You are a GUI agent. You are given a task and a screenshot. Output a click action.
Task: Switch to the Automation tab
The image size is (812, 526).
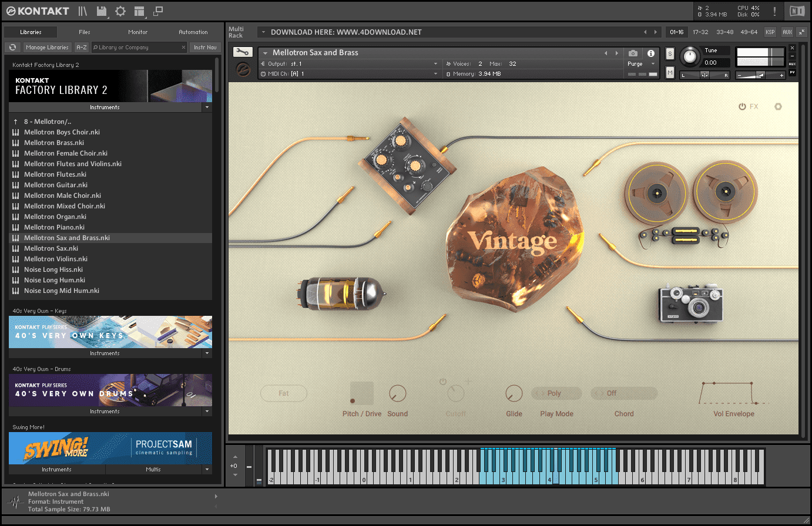point(193,32)
